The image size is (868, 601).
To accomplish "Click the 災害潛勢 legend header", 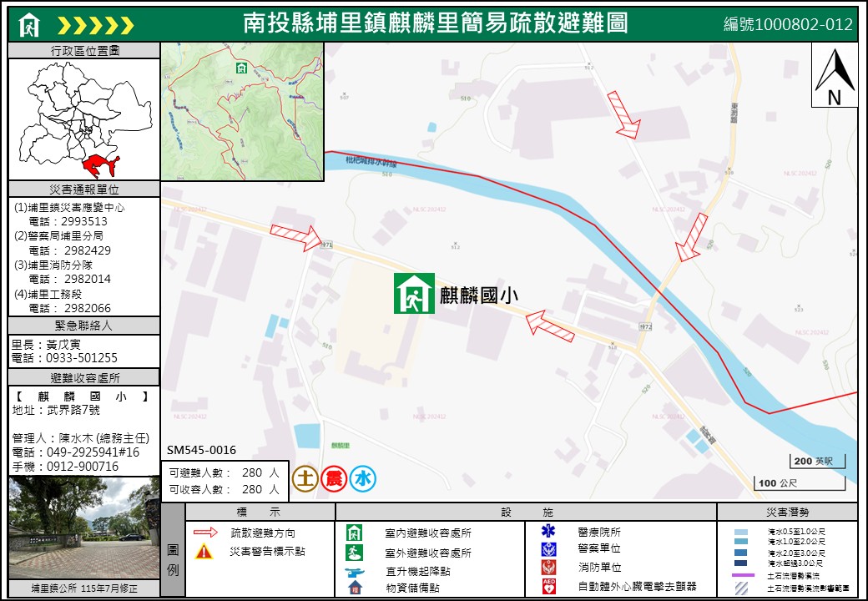I will [x=787, y=513].
